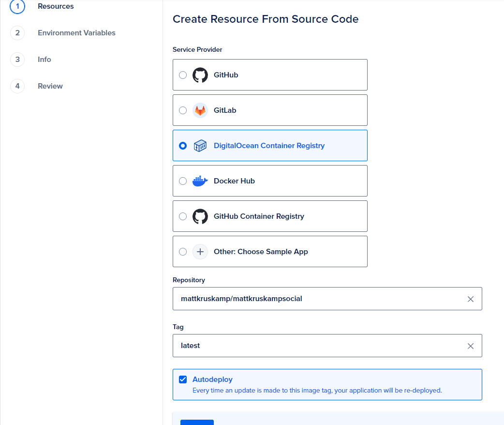Viewport: 504px width, 425px height.
Task: Click the Create Resource From Source Code heading
Action: 266,19
